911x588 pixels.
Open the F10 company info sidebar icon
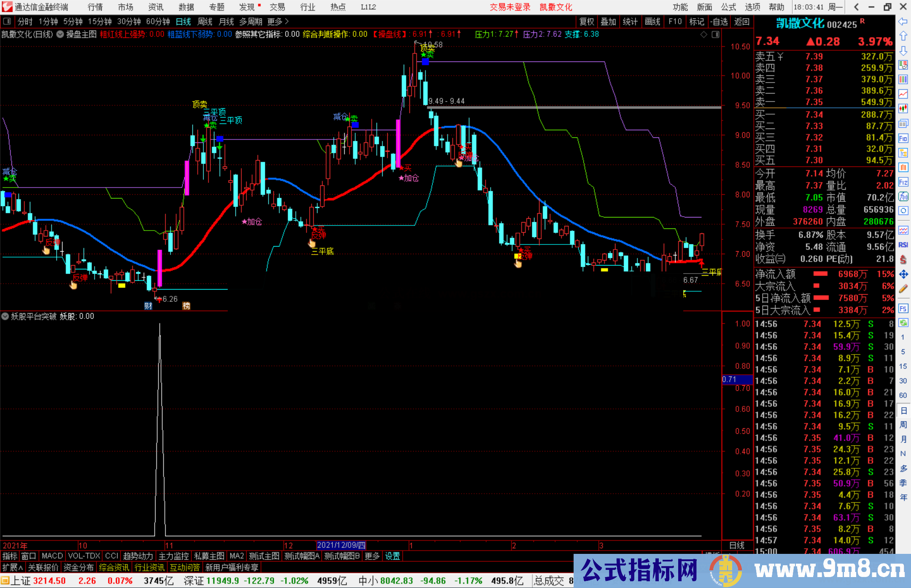[x=903, y=139]
